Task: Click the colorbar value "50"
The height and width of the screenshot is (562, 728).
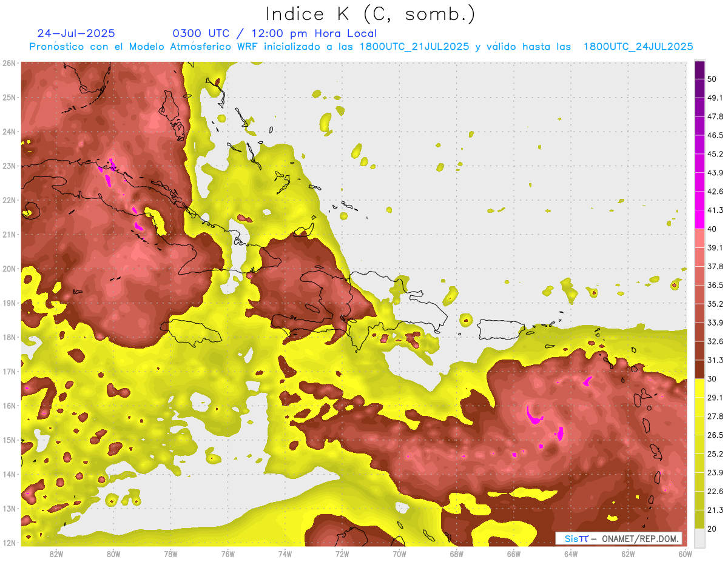Action: [x=713, y=80]
